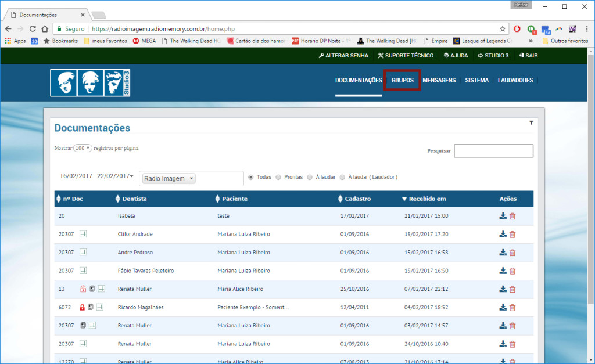Download the Ricardo Magalhães documentation
Image resolution: width=595 pixels, height=364 pixels.
click(x=503, y=307)
